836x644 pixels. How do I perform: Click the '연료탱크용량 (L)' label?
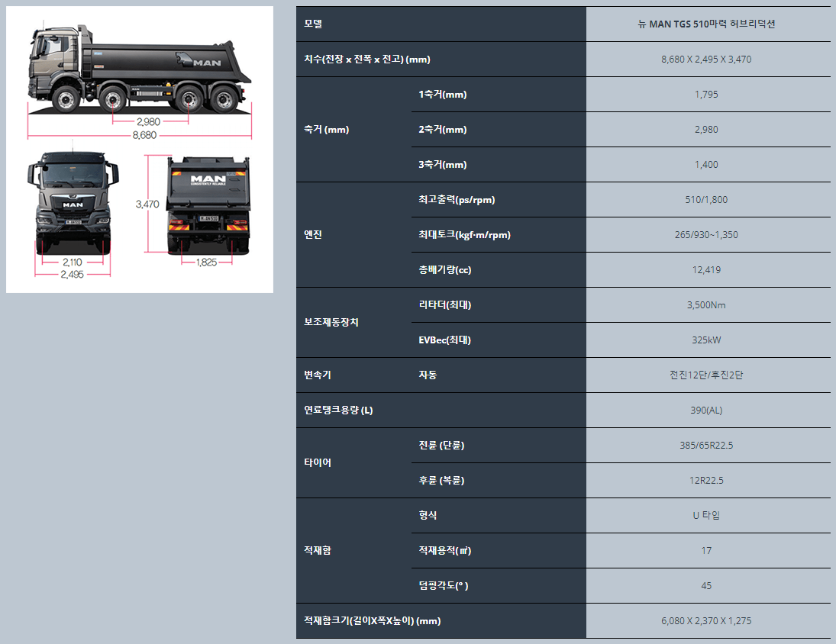point(338,411)
